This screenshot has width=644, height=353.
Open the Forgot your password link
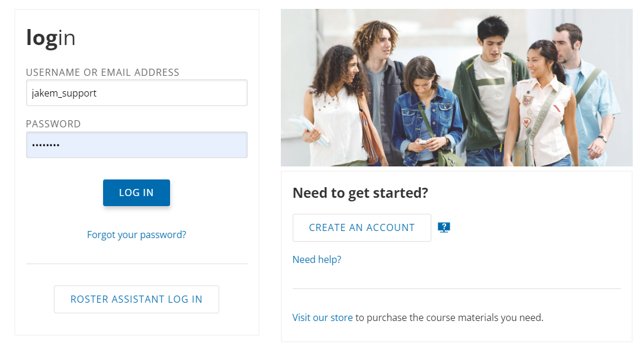(x=136, y=234)
